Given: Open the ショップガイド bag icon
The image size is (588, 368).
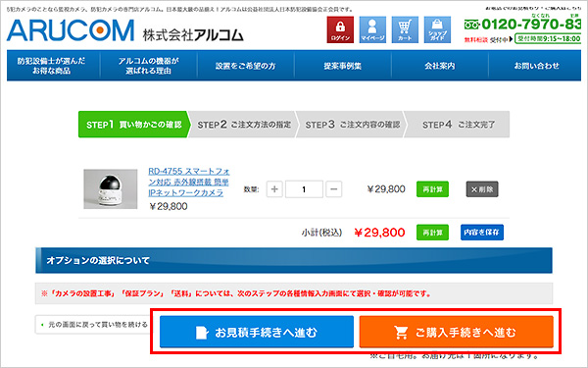Looking at the screenshot, I should click(x=437, y=29).
